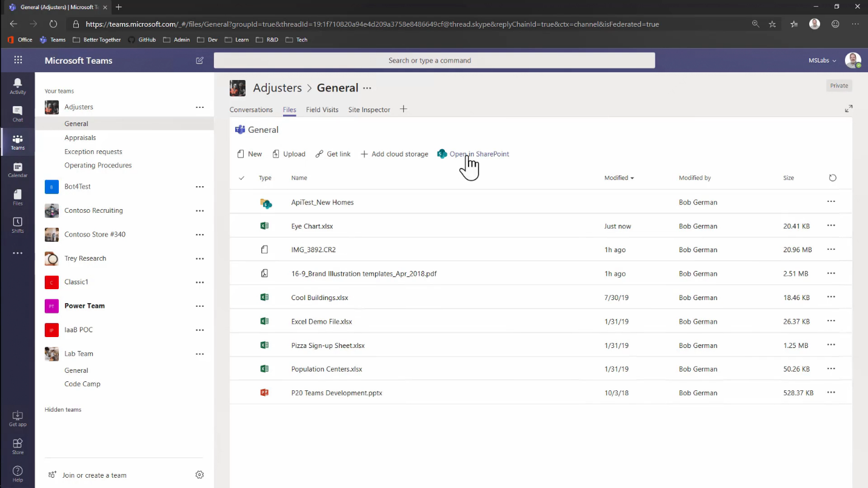Image resolution: width=868 pixels, height=488 pixels.
Task: Click the browser refresh button
Action: pos(53,24)
